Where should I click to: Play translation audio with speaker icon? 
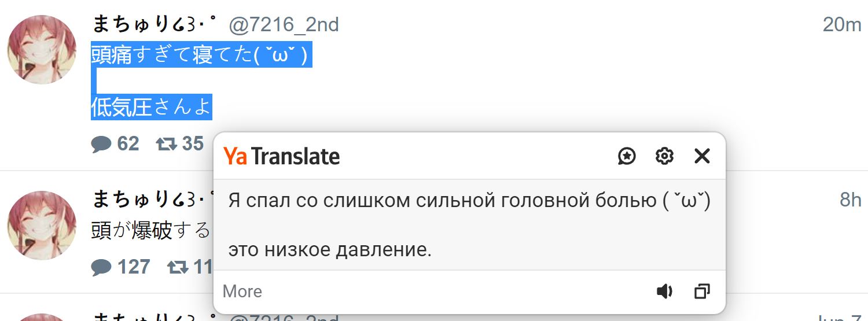664,292
